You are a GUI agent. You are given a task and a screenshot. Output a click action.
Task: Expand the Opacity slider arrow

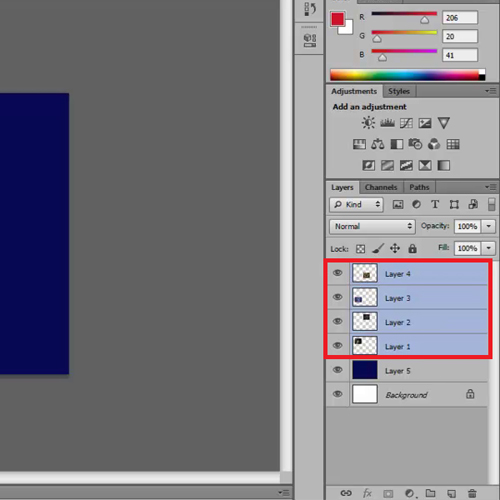pos(488,226)
